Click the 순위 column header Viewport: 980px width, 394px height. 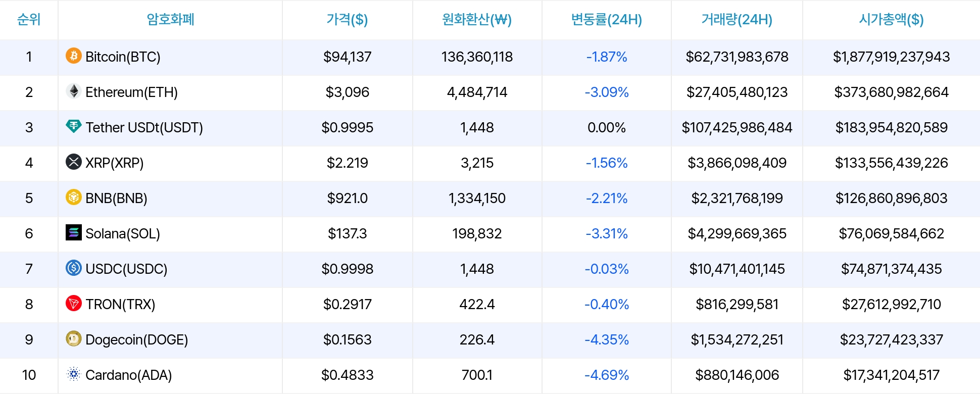point(29,20)
